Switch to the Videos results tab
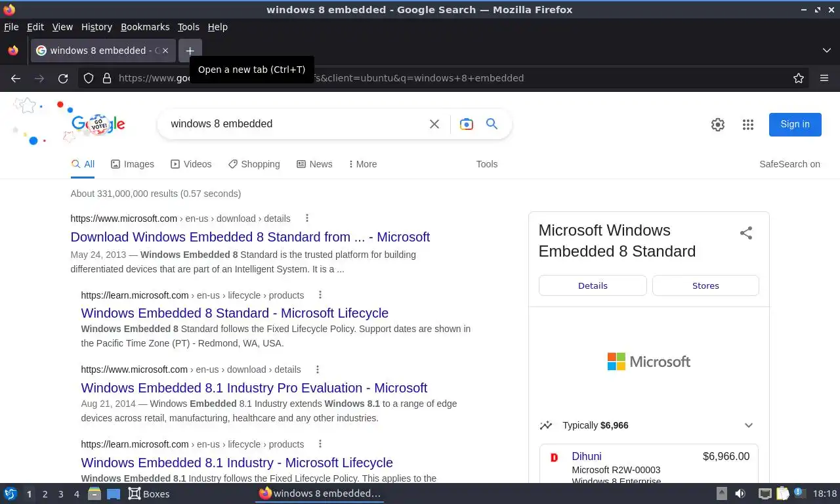840x504 pixels. (x=191, y=164)
